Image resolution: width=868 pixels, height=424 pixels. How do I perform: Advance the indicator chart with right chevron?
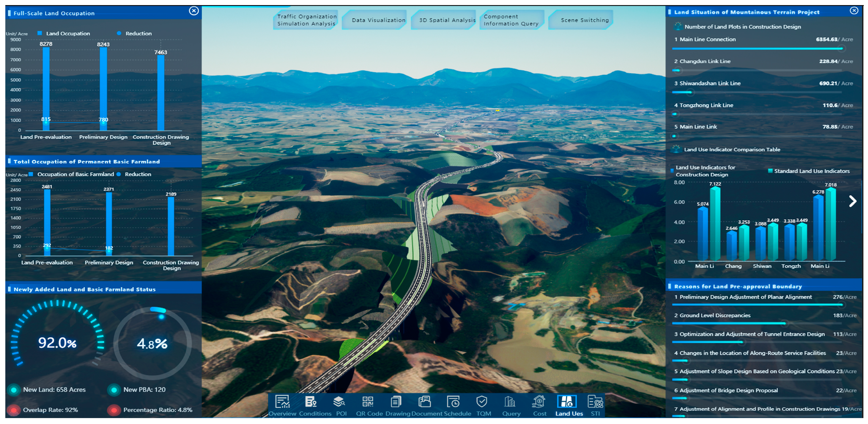tap(852, 201)
